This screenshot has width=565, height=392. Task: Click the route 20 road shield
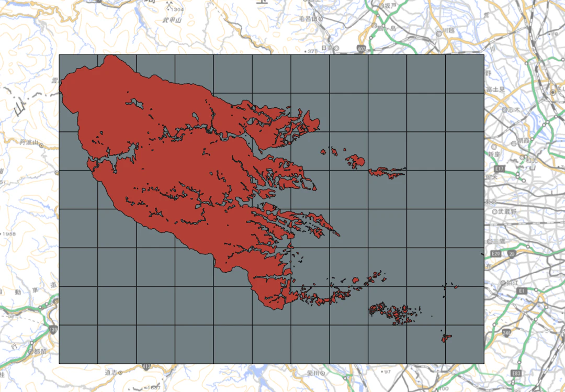512,254
